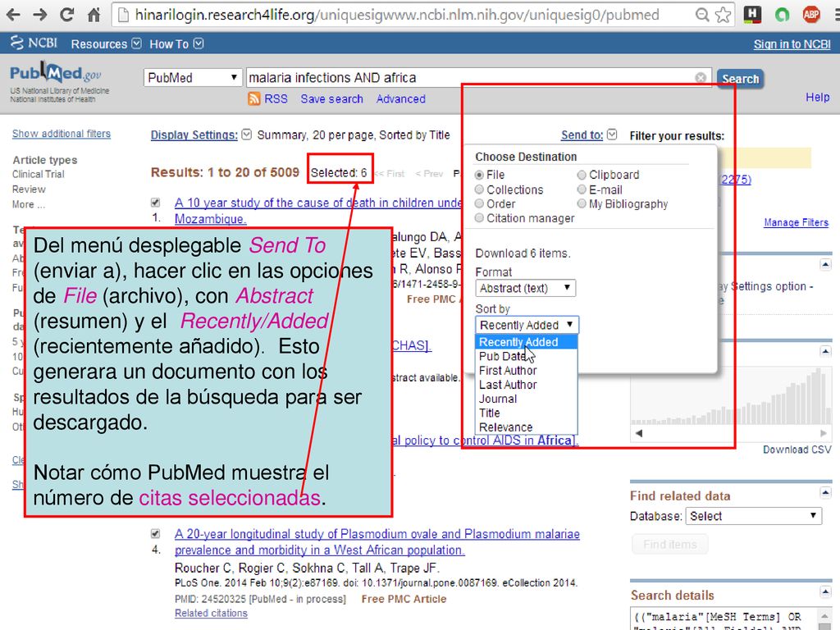Collapse the Search details panel
840x630 pixels.
(x=825, y=591)
